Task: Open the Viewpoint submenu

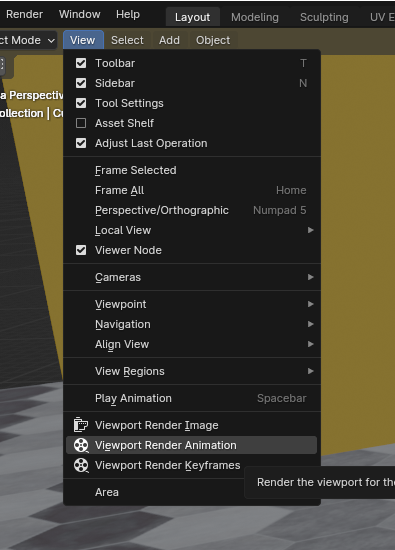Action: tap(192, 304)
